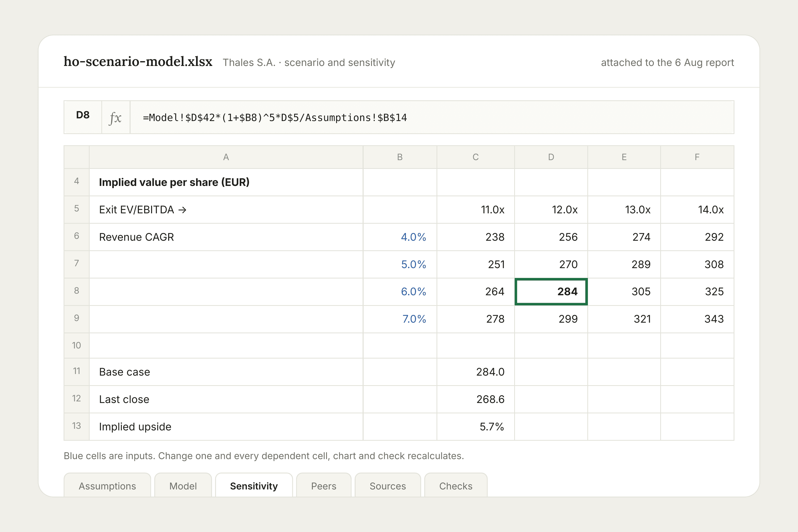
Task: Click the highlighted cell showing 284
Action: tap(551, 292)
